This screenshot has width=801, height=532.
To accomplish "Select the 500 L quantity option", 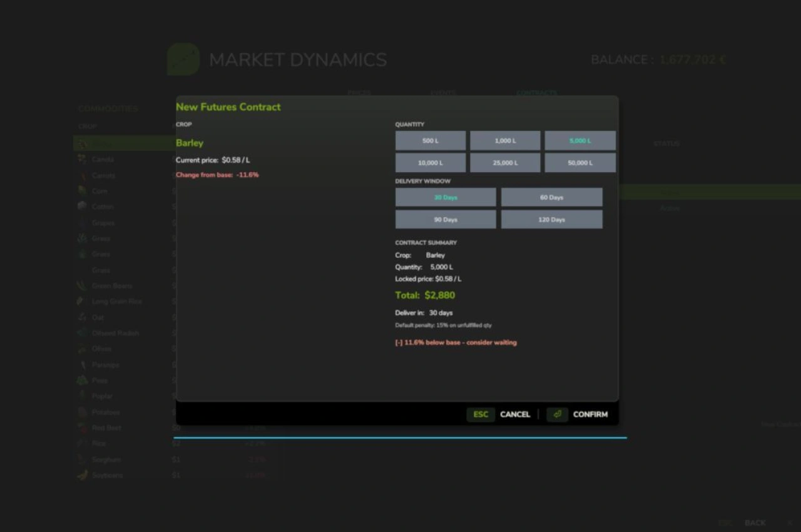I will (x=431, y=141).
